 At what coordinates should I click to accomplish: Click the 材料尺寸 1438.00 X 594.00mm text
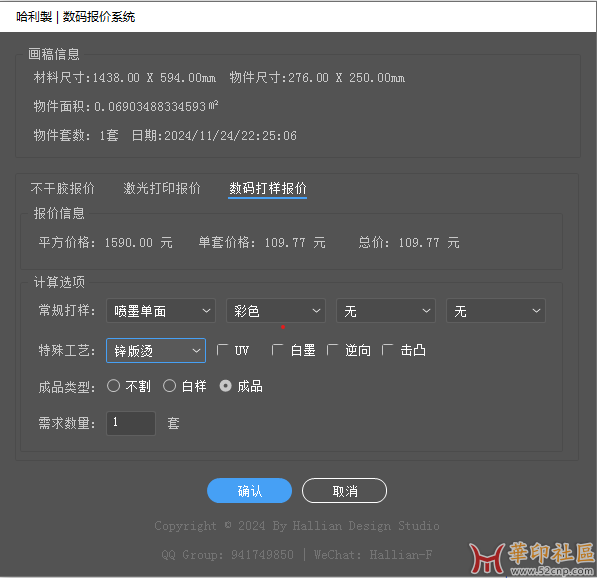125,78
